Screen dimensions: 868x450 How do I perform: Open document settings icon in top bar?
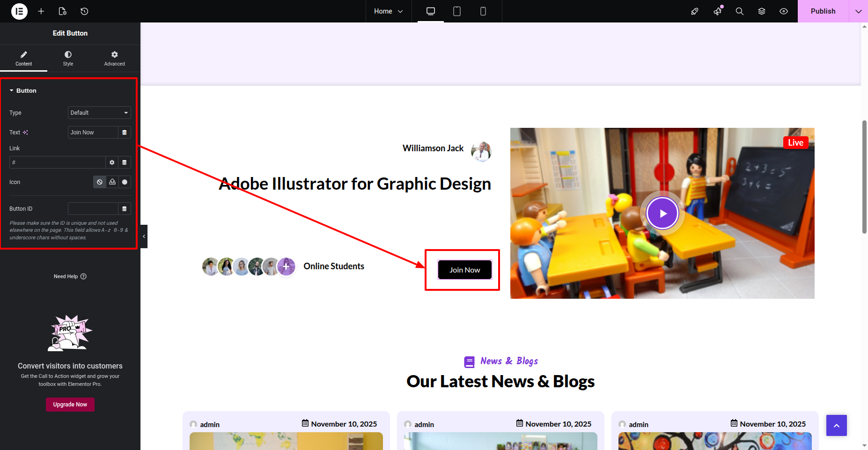tap(63, 11)
